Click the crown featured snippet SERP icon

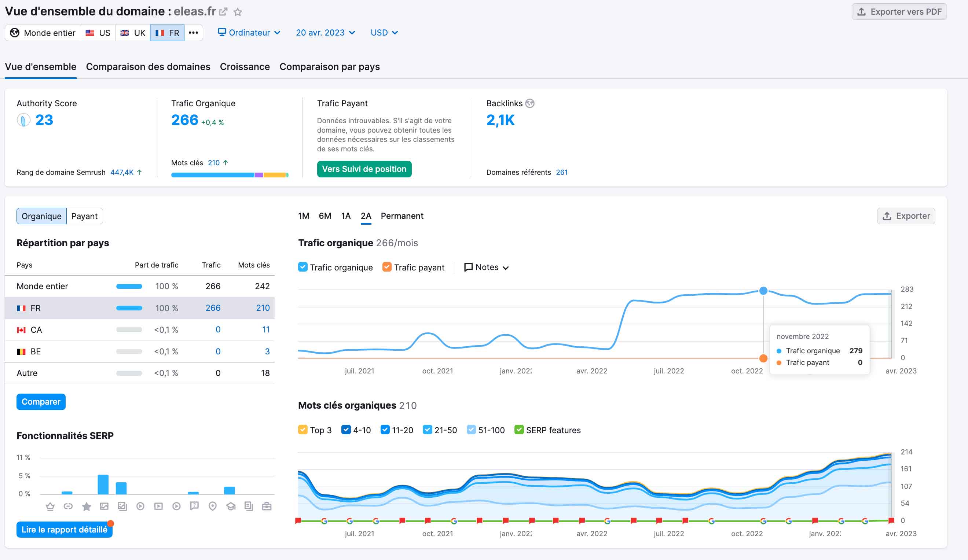[x=50, y=506]
